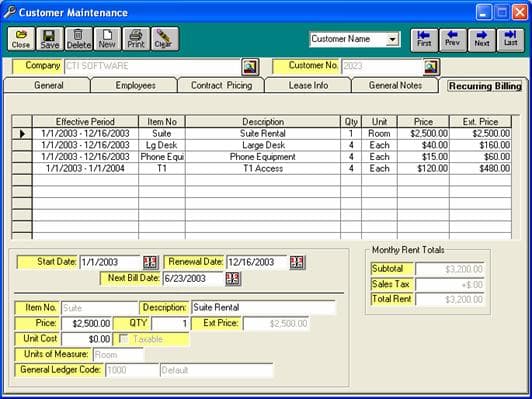Open the Customer No. lookup icon
This screenshot has height=399, width=532.
pyautogui.click(x=432, y=66)
